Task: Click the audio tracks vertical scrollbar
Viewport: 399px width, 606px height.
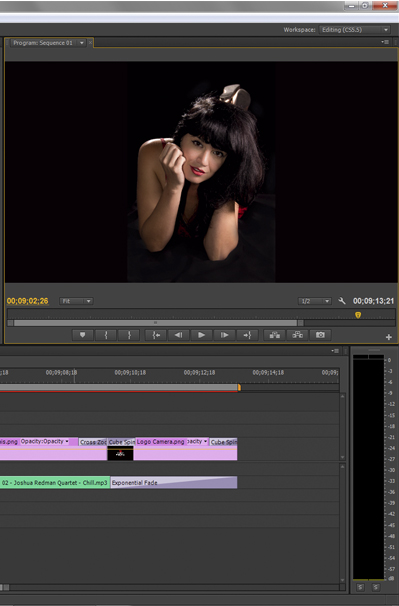Action: (x=343, y=524)
